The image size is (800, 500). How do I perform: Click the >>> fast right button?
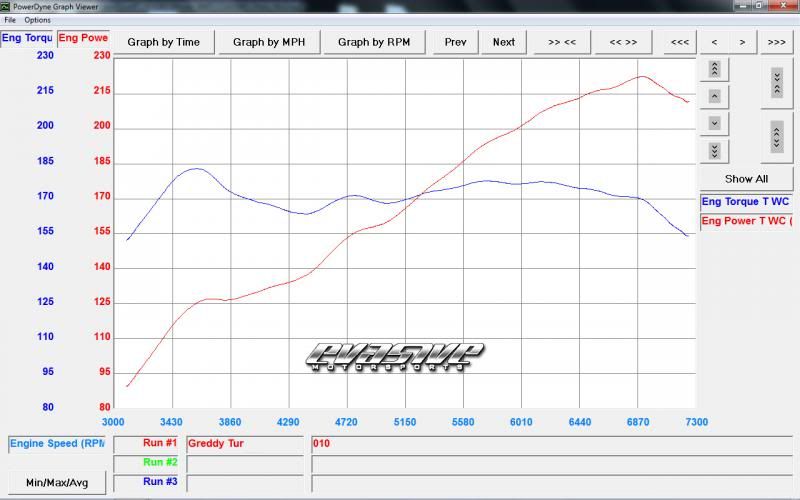(777, 42)
